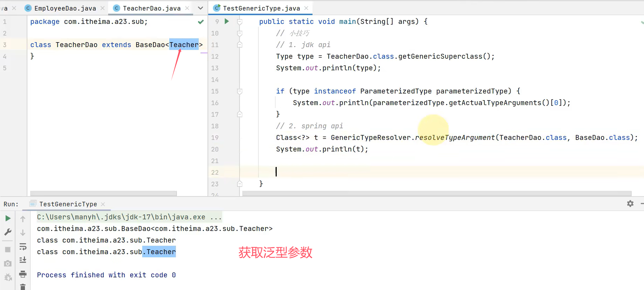Place cursor on line number 22
The height and width of the screenshot is (290, 644).
coord(215,172)
